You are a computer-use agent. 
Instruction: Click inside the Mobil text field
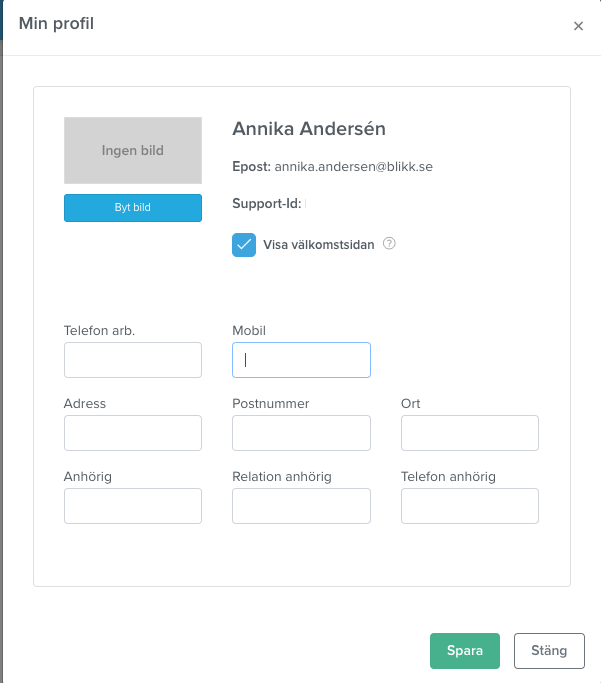tap(301, 360)
